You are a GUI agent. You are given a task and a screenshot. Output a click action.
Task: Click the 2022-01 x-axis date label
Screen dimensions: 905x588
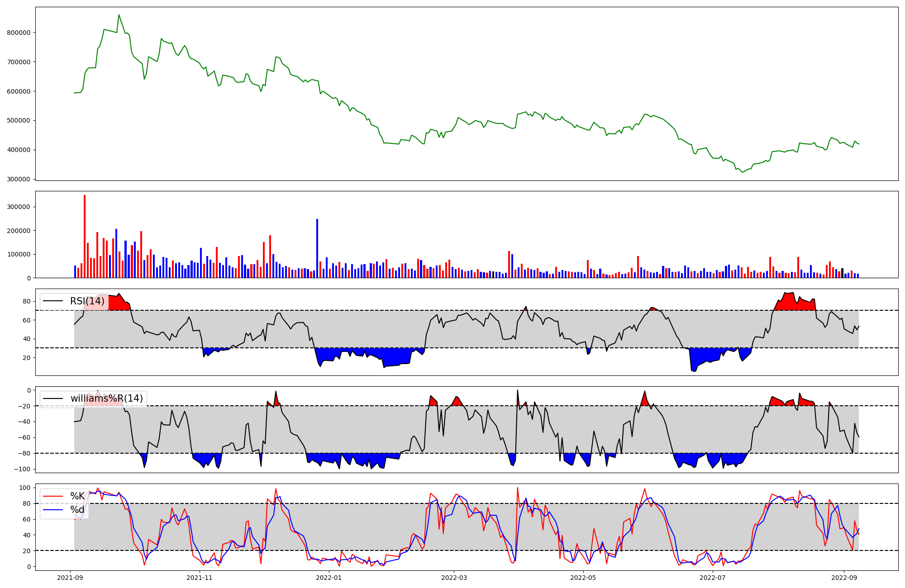pos(329,578)
